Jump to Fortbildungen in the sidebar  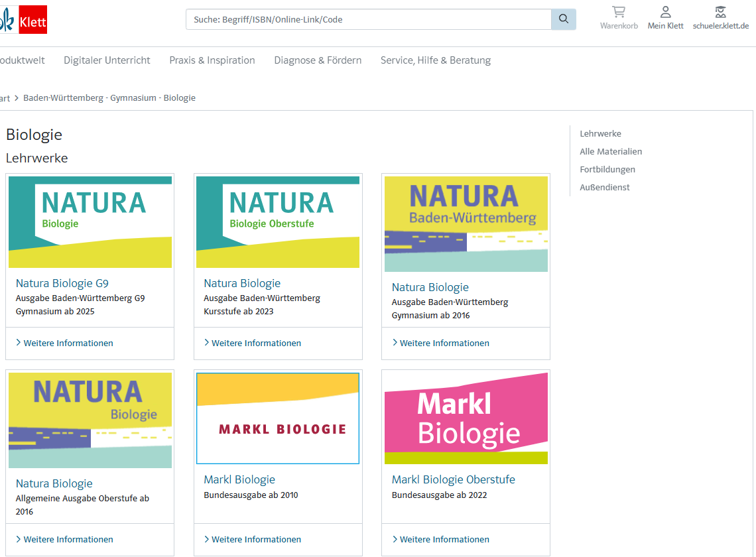[x=607, y=169]
